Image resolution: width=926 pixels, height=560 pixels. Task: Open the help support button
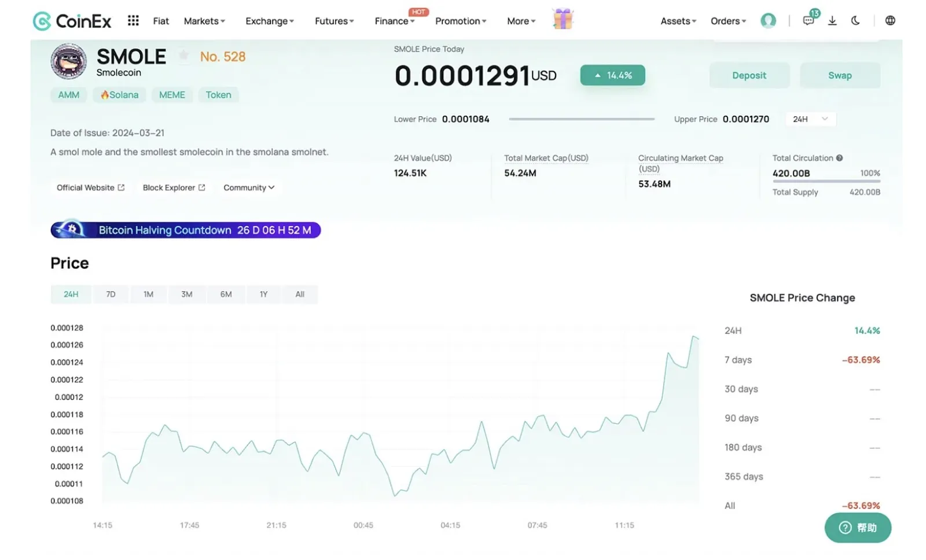[x=858, y=527]
